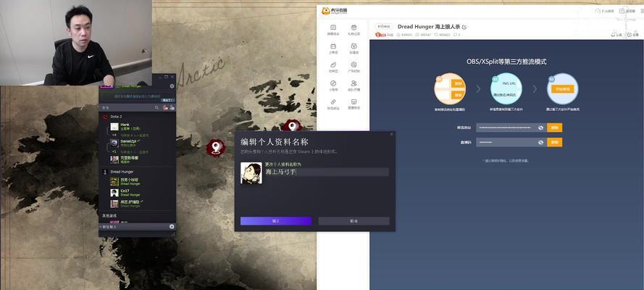Screen dimensions: 644x290
Task: Click last Dread Hunger friend's avatar
Action: coord(114,204)
